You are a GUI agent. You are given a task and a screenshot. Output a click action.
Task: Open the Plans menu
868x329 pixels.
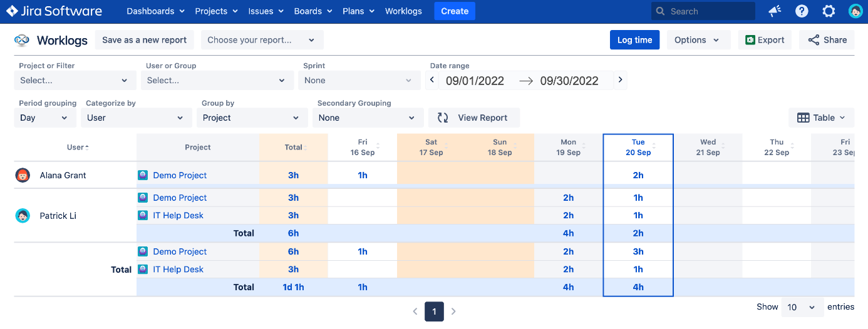358,11
